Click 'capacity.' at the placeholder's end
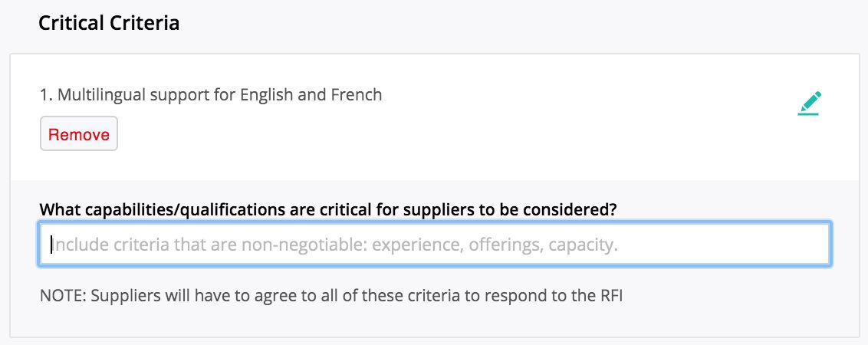 (583, 245)
